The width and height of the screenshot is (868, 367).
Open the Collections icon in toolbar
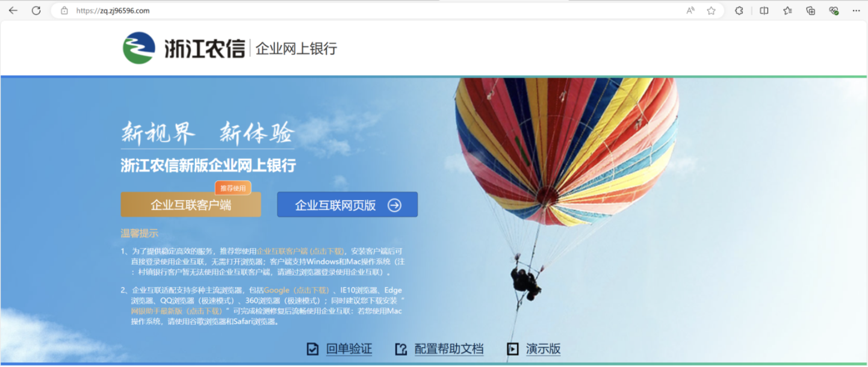click(810, 10)
